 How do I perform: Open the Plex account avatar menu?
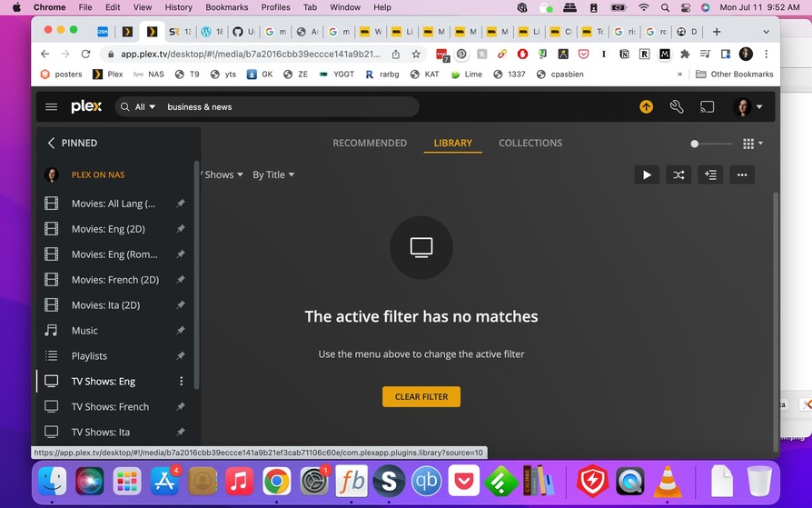click(748, 107)
